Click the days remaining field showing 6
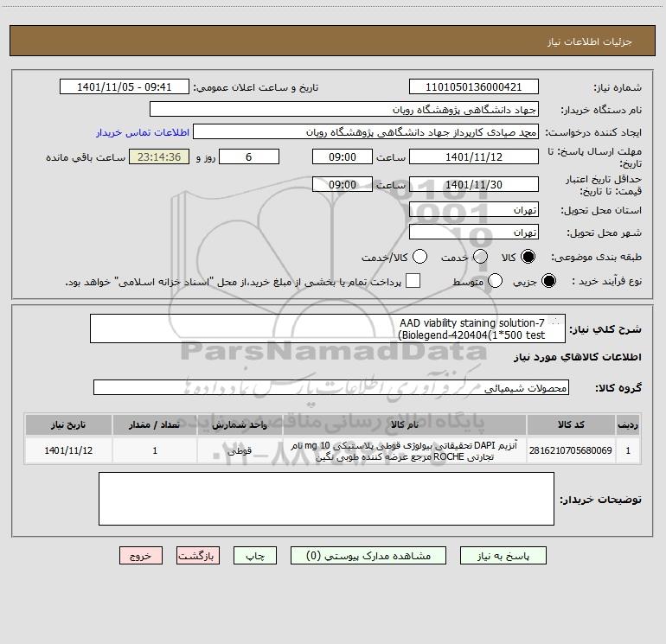Viewport: 666px width, 644px height. pyautogui.click(x=249, y=156)
